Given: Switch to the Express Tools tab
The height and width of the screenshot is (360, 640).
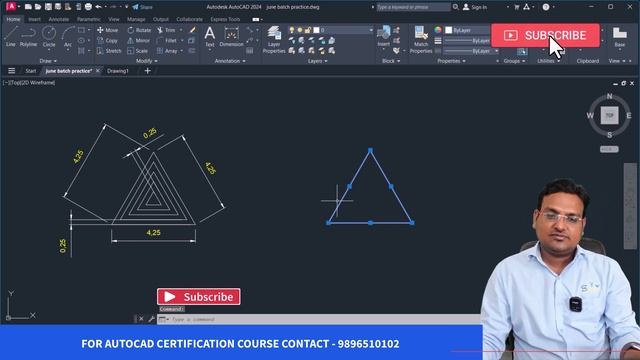Looking at the screenshot, I should pyautogui.click(x=225, y=19).
